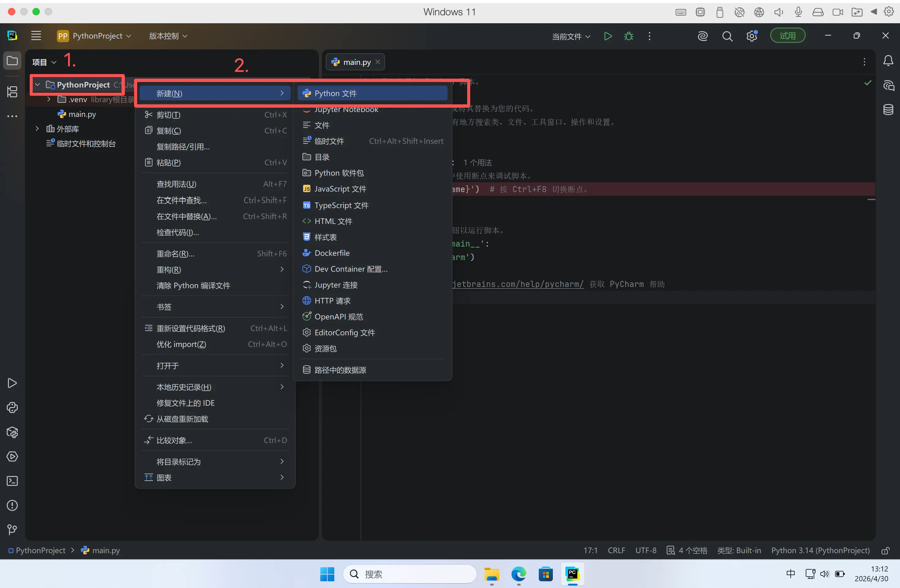The image size is (900, 588).
Task: Choose JavaScript 文件 in the new submenu
Action: point(373,188)
